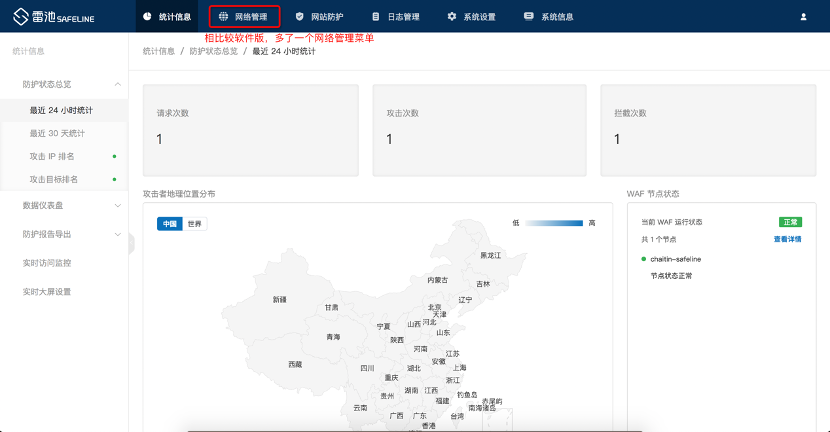The width and height of the screenshot is (830, 432).
Task: Switch map view to 中国
Action: tap(169, 224)
